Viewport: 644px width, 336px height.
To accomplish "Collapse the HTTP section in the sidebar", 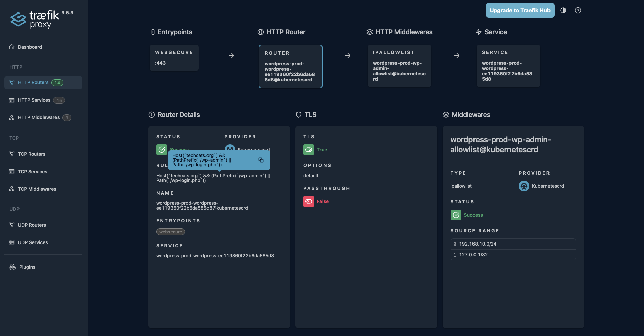I will 15,67.
